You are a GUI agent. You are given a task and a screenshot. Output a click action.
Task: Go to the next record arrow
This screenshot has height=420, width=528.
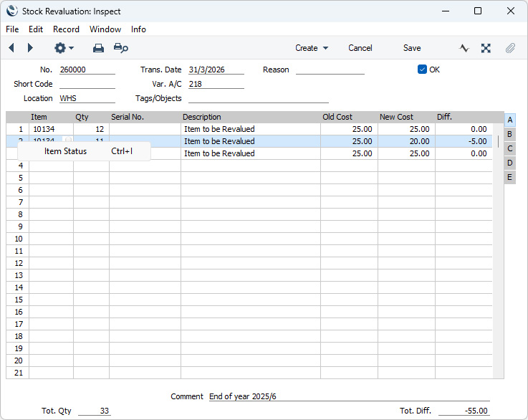point(30,48)
